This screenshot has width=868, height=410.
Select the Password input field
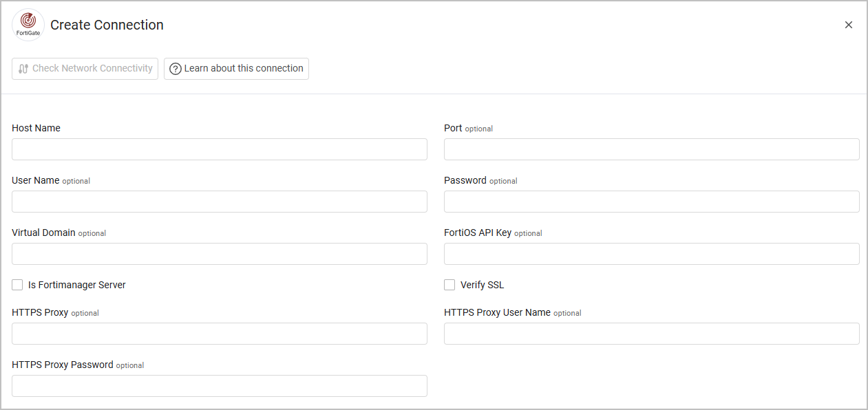[x=651, y=202]
